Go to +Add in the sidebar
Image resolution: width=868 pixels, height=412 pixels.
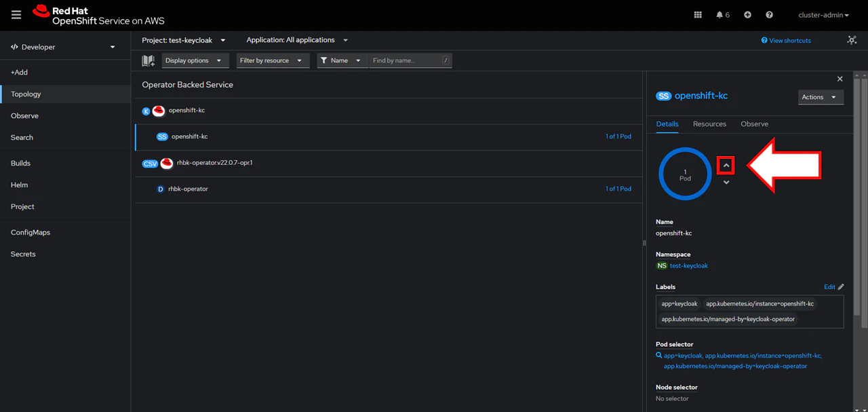(65, 72)
